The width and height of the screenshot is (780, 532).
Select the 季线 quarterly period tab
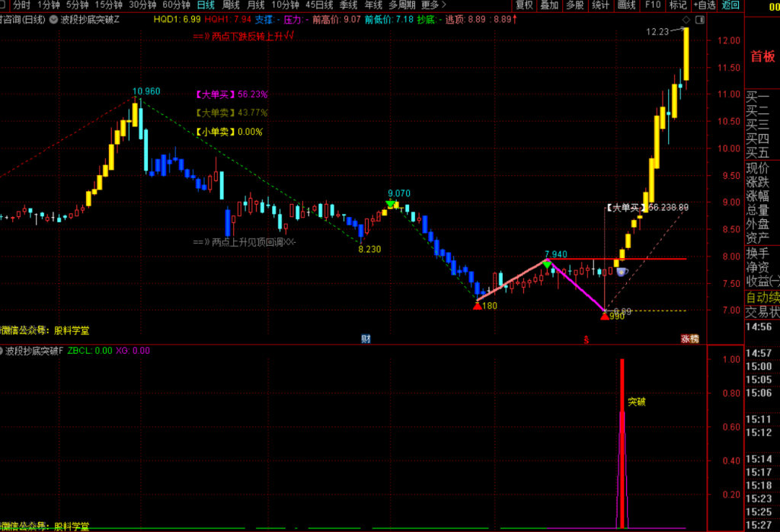click(x=348, y=5)
